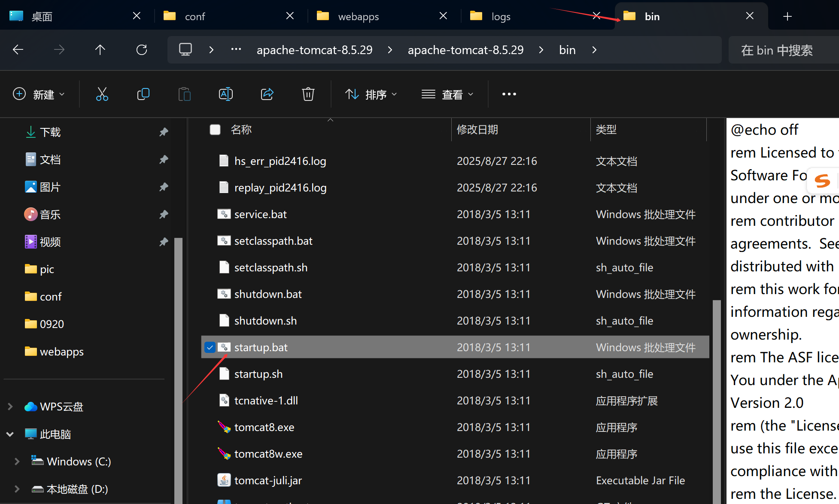Click the Refresh icon

[142, 50]
